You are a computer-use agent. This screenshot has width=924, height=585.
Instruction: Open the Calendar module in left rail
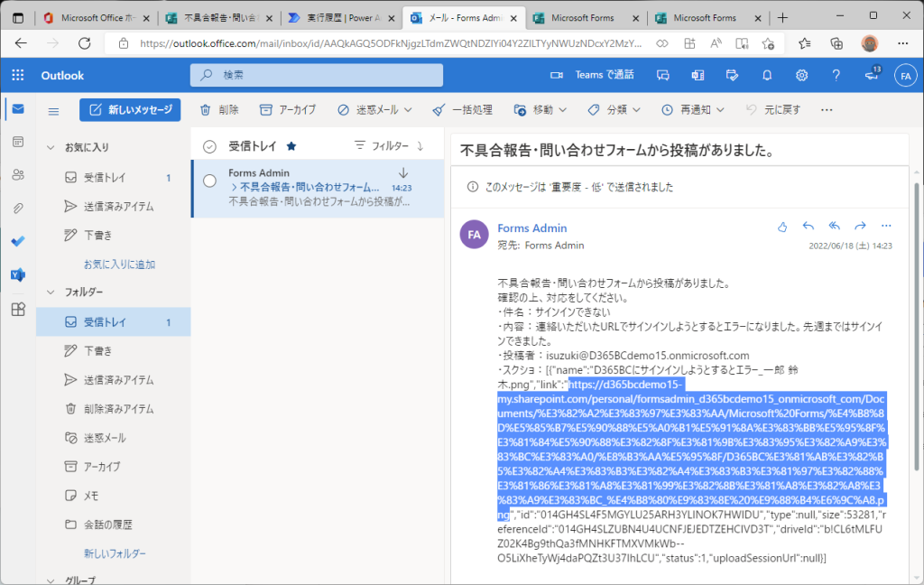(18, 142)
